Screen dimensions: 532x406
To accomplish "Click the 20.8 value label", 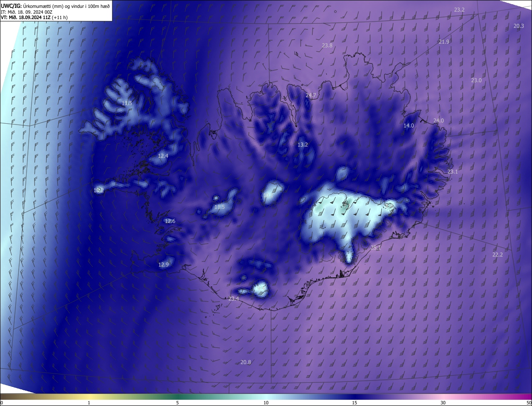I will click(x=246, y=362).
